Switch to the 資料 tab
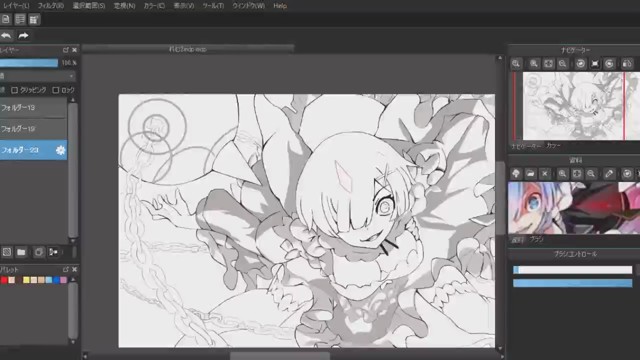This screenshot has height=360, width=640. coord(518,240)
